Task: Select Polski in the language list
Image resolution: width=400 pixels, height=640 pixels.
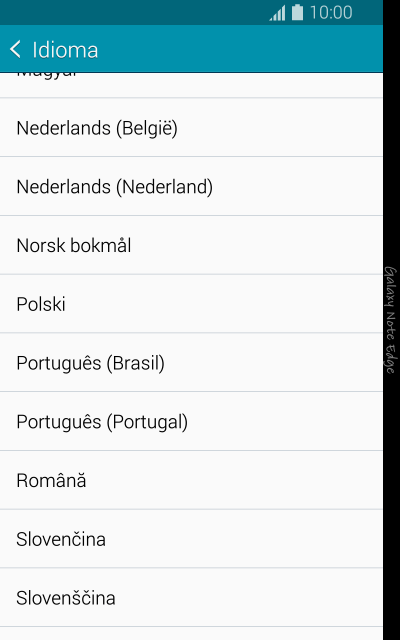Action: click(191, 304)
